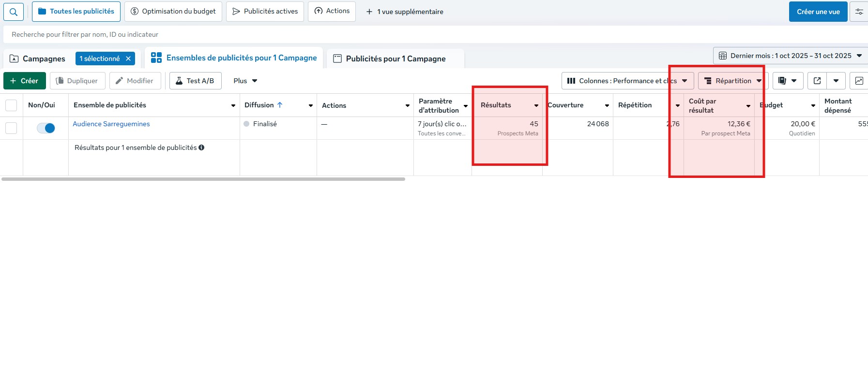The image size is (868, 381).
Task: Open the Audience Sarreguemines ad set link
Action: (111, 124)
